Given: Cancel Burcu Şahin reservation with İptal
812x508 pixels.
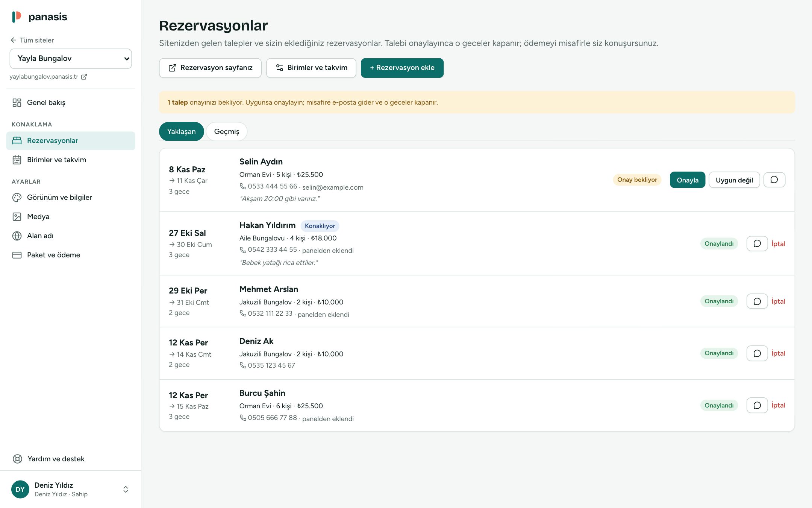Looking at the screenshot, I should tap(778, 405).
